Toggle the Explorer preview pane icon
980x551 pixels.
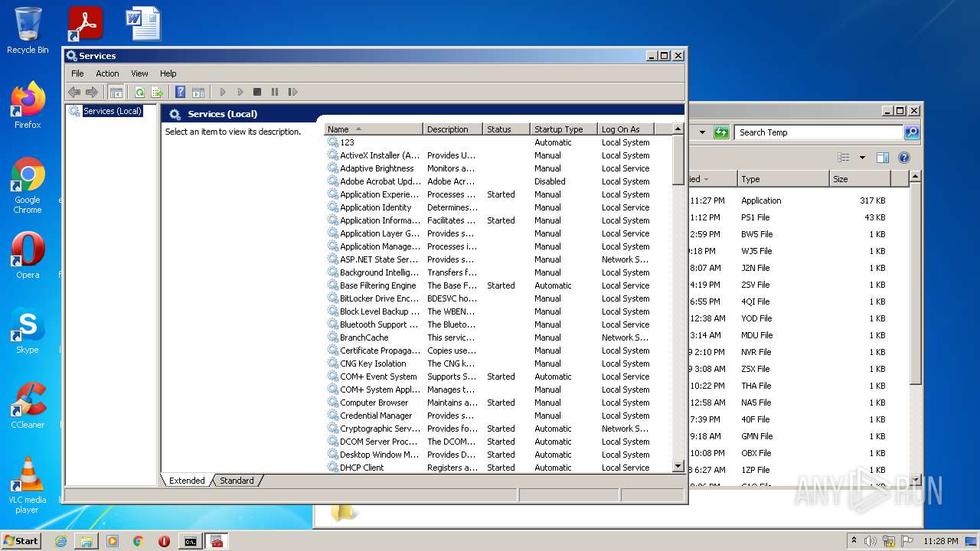click(882, 158)
